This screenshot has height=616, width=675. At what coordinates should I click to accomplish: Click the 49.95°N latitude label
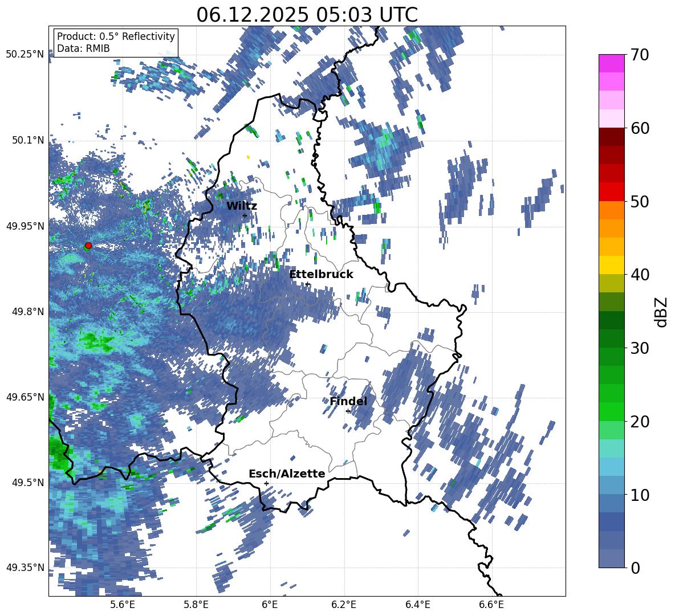[x=25, y=226]
